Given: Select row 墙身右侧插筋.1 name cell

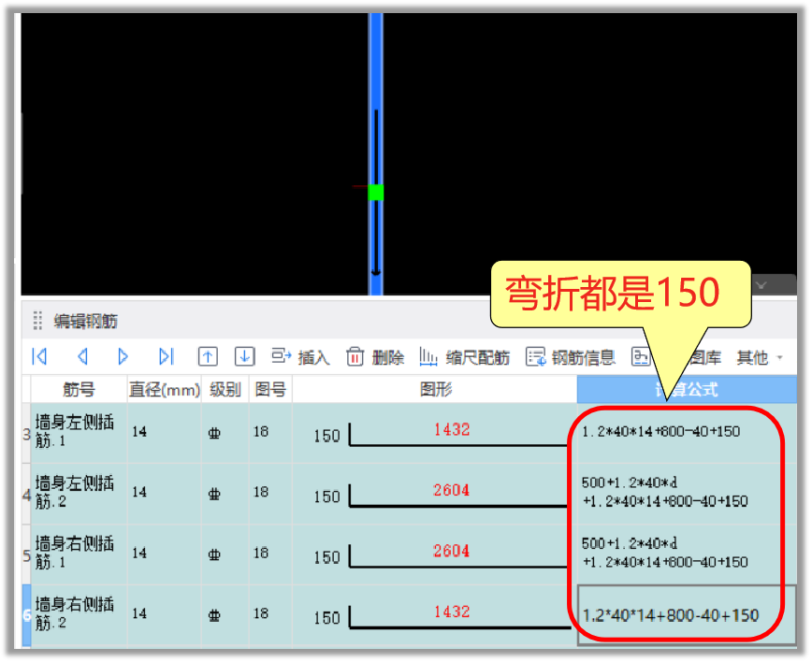Looking at the screenshot, I should click(79, 554).
